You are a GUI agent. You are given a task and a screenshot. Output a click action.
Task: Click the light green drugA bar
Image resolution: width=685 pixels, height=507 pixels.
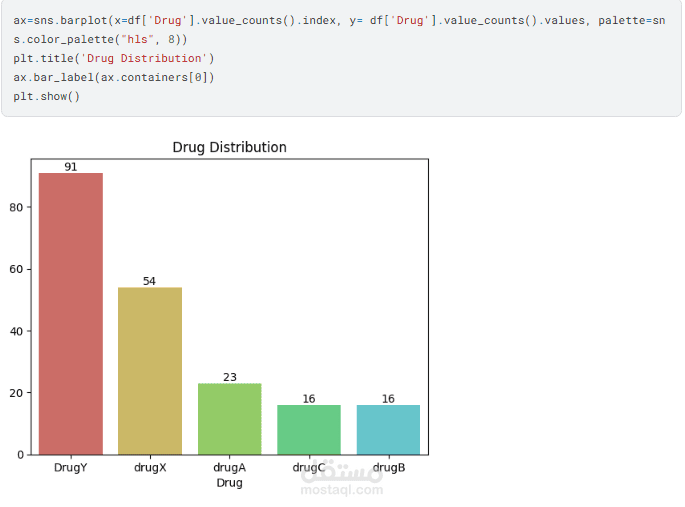pyautogui.click(x=229, y=418)
